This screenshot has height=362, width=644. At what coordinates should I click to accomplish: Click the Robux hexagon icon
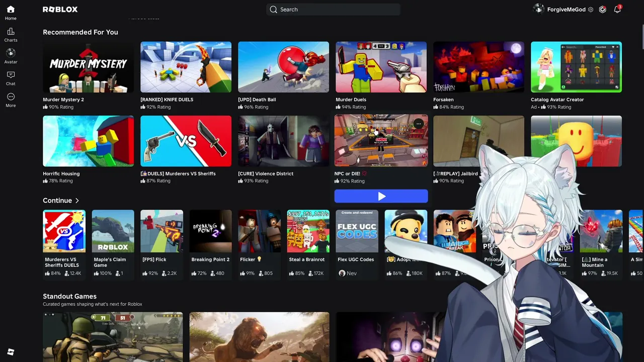click(602, 10)
